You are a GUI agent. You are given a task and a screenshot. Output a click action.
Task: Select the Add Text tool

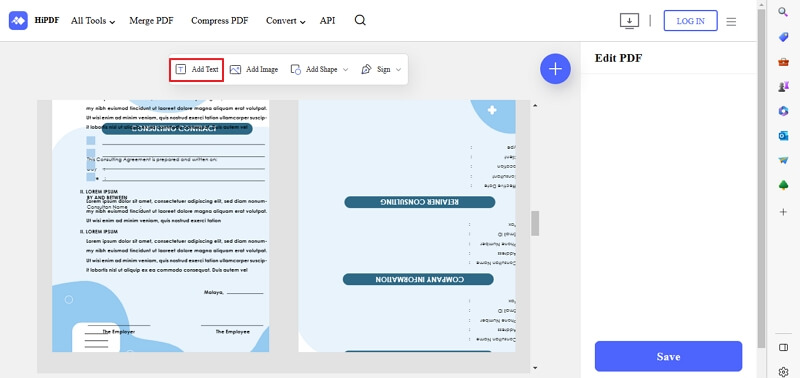197,69
